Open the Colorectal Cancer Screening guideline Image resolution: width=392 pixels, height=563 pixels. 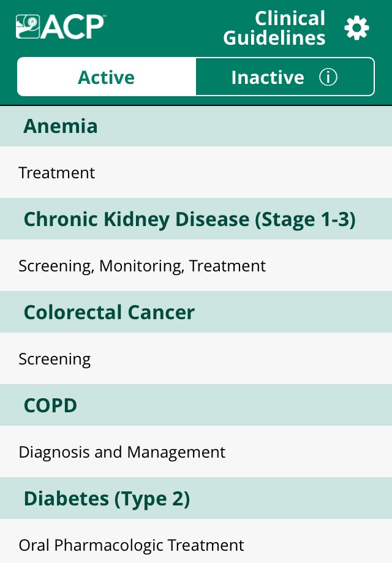point(55,359)
